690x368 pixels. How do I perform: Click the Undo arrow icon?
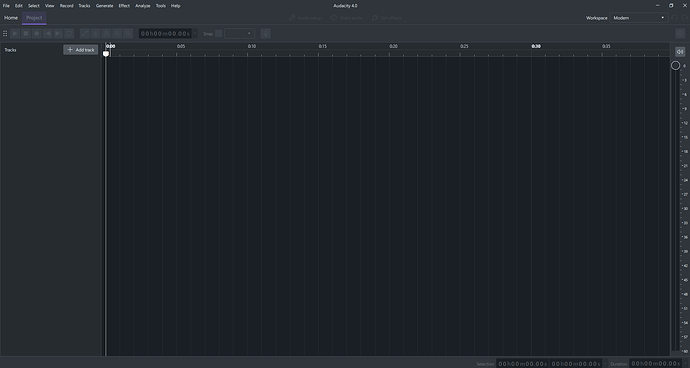(x=675, y=18)
